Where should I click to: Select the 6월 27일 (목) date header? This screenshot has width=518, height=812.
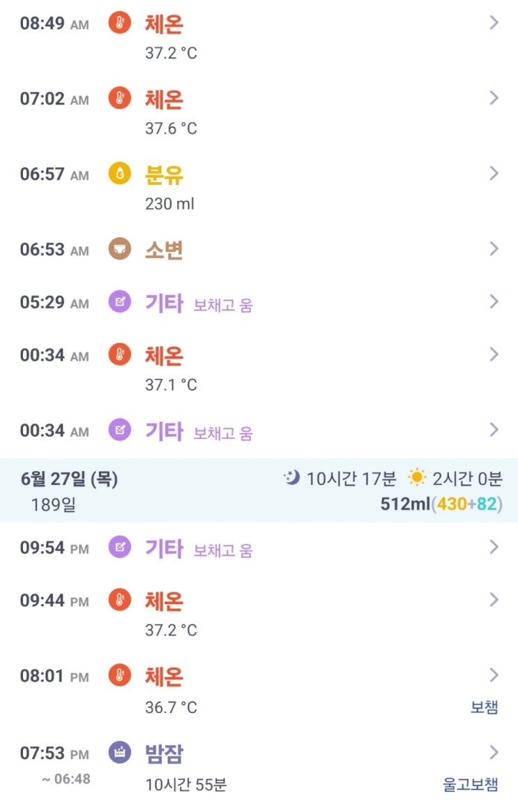tap(69, 479)
